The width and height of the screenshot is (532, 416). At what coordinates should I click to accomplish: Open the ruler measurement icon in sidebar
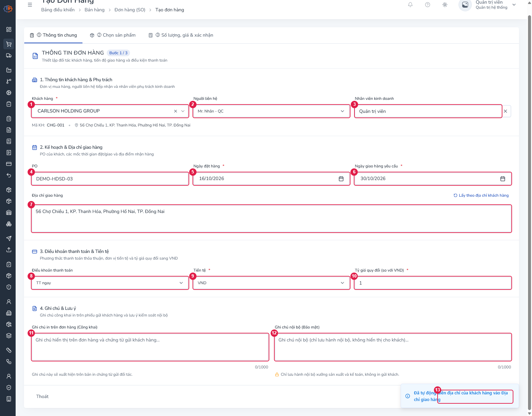[9, 350]
